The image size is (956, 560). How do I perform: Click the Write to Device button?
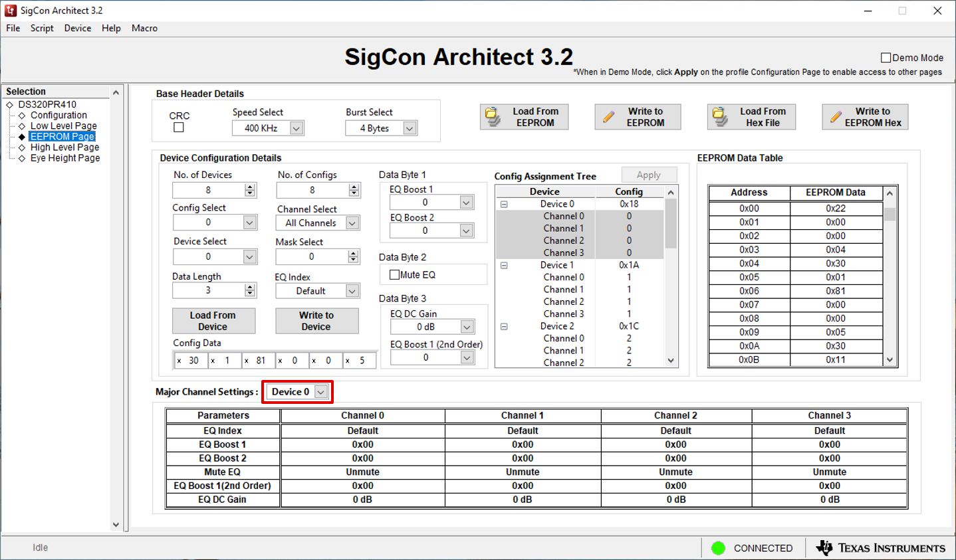tap(316, 321)
